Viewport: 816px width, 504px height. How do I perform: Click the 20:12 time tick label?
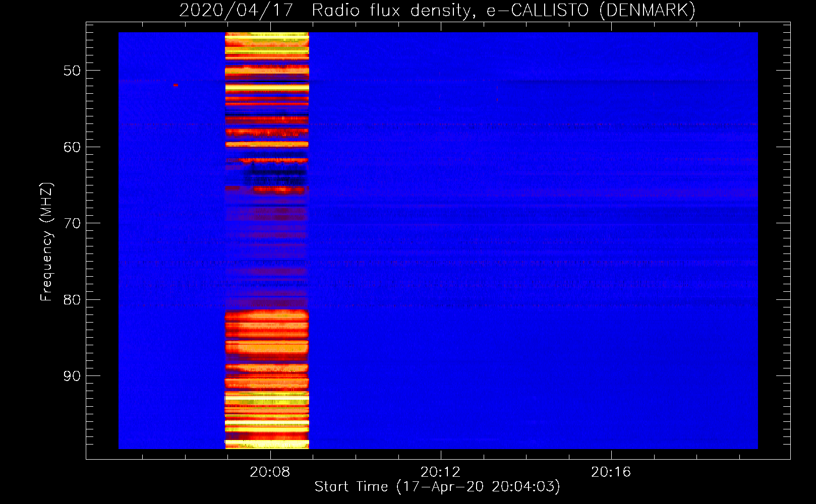coord(440,472)
